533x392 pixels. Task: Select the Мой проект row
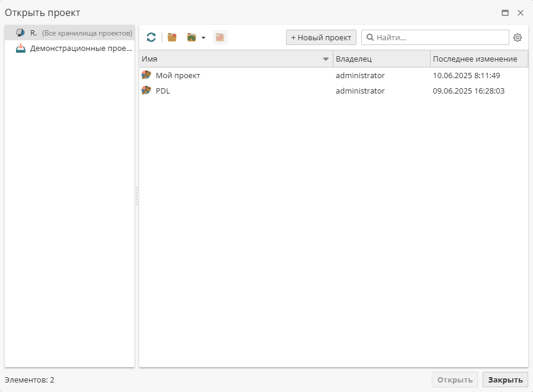point(333,75)
